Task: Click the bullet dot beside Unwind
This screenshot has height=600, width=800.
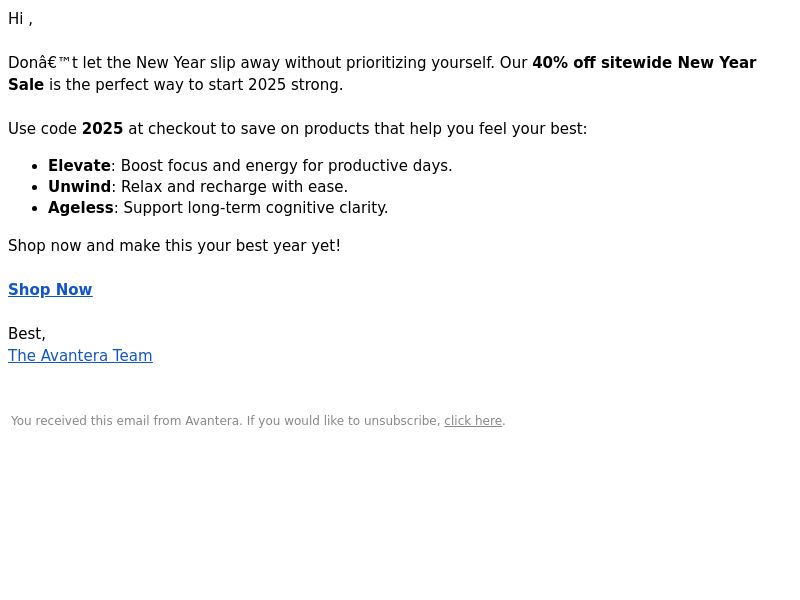Action: pyautogui.click(x=35, y=187)
